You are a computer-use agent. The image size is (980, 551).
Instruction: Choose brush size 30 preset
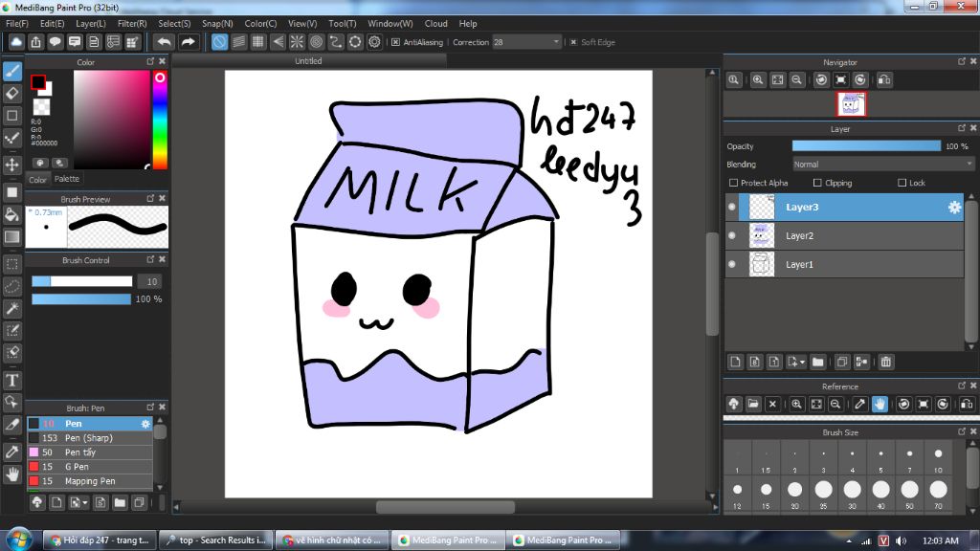click(852, 490)
